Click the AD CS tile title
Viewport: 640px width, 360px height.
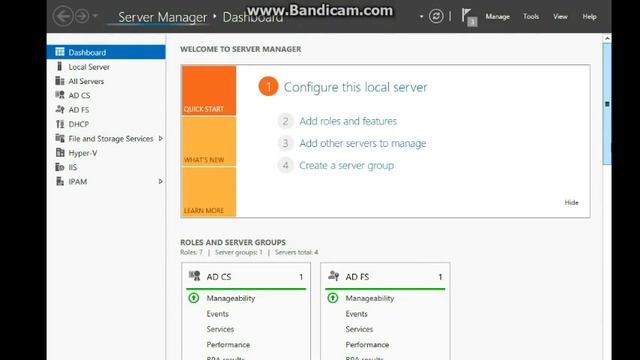click(x=219, y=277)
